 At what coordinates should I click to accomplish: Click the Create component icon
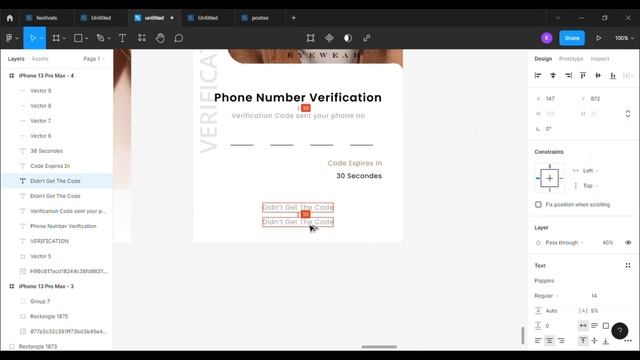pyautogui.click(x=329, y=38)
